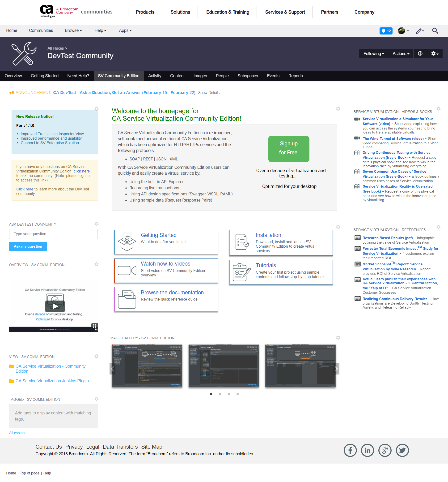Open Watch how-to-videos tile
This screenshot has height=482, width=448.
point(166,270)
